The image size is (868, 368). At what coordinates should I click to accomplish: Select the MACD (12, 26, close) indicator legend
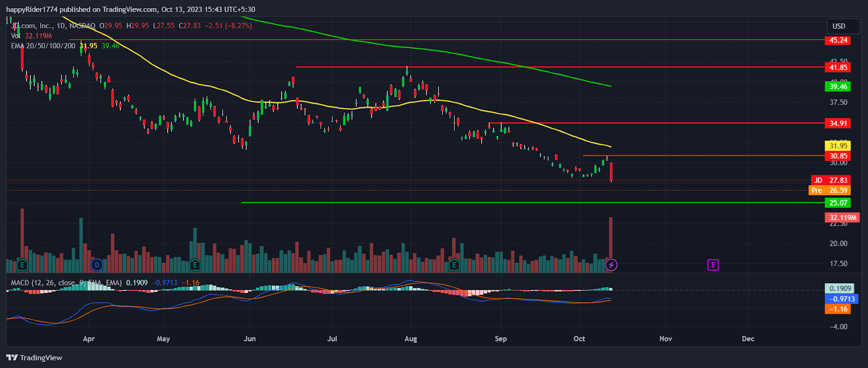66,283
